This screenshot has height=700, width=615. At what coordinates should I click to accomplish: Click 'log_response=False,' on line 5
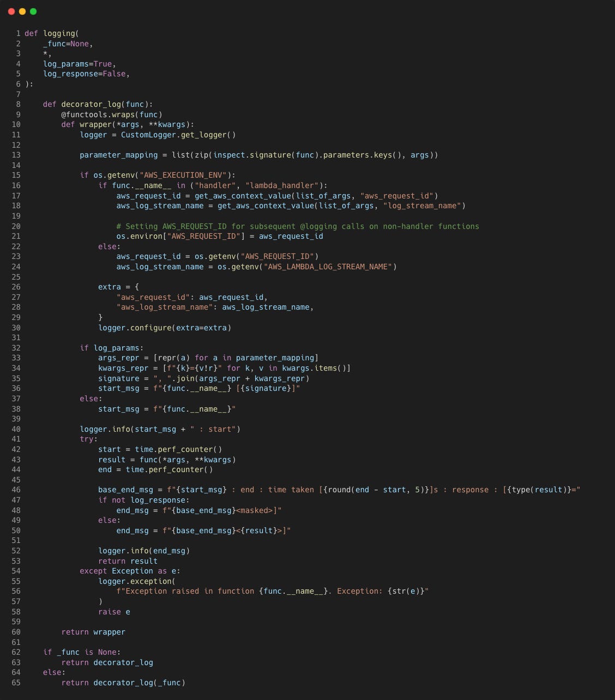pos(87,74)
